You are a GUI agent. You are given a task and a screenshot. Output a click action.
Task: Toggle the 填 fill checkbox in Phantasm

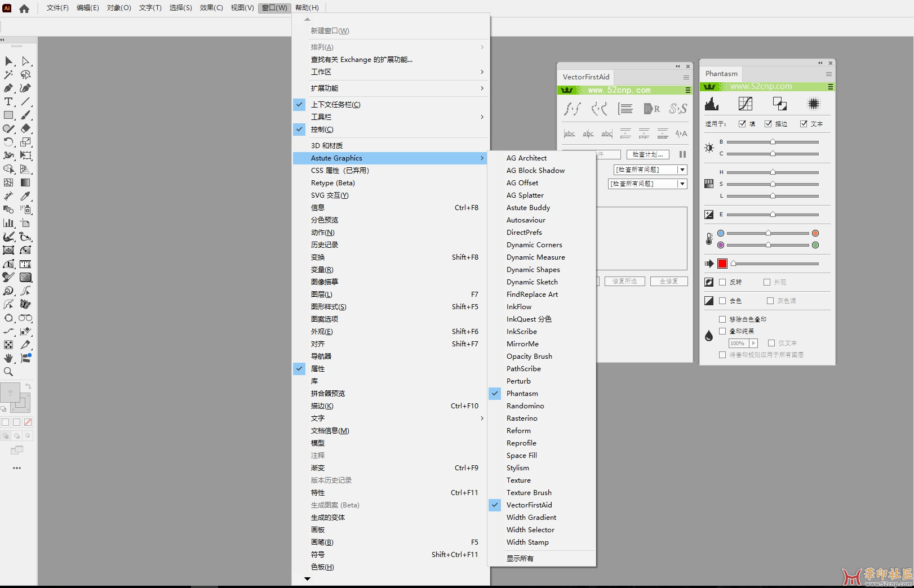742,124
